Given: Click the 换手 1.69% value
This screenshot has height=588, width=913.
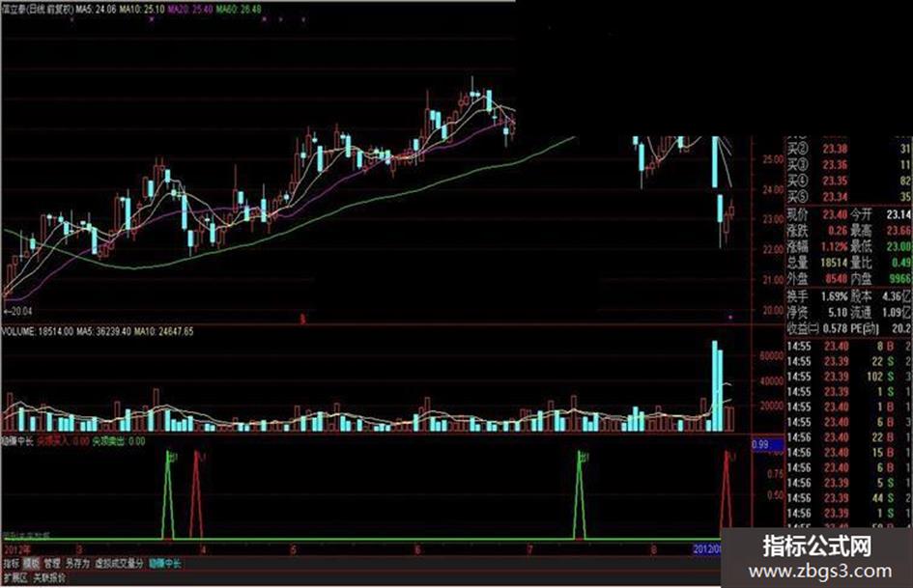Looking at the screenshot, I should click(834, 296).
